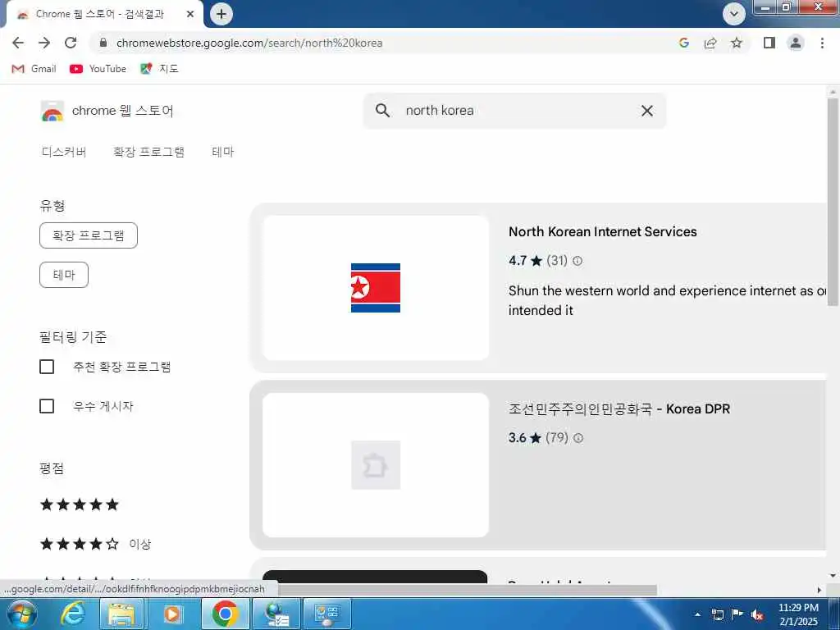Bookmark this page with the star icon
The image size is (840, 630).
[737, 43]
